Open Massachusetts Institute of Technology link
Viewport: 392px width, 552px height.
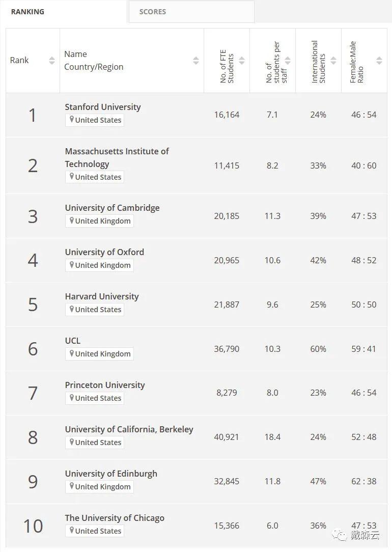click(117, 151)
